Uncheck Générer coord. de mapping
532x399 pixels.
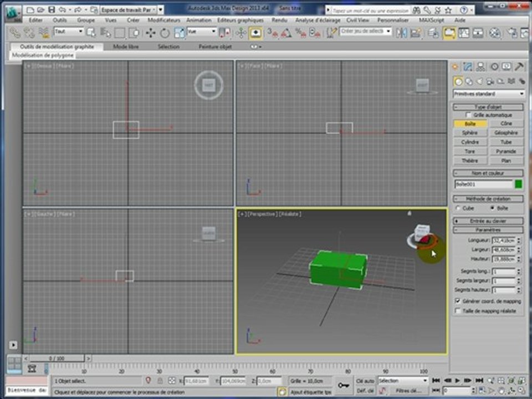point(458,301)
